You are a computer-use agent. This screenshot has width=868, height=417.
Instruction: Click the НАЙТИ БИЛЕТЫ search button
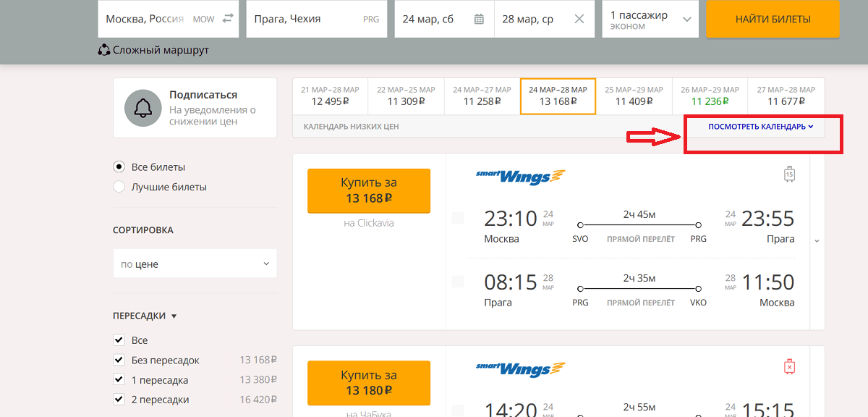tap(773, 19)
